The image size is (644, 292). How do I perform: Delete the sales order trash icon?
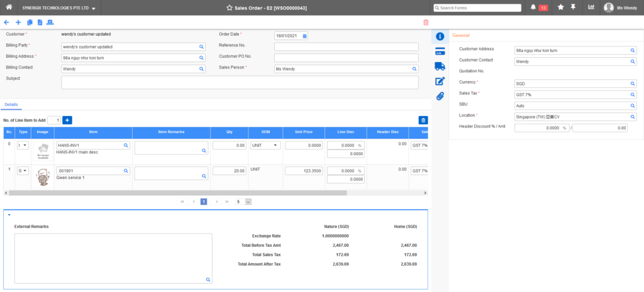click(426, 23)
